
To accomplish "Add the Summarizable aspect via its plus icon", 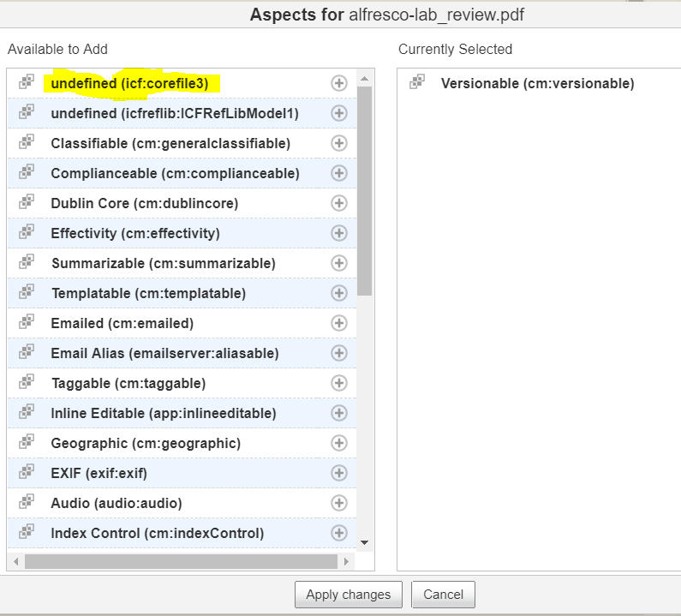I will click(338, 263).
